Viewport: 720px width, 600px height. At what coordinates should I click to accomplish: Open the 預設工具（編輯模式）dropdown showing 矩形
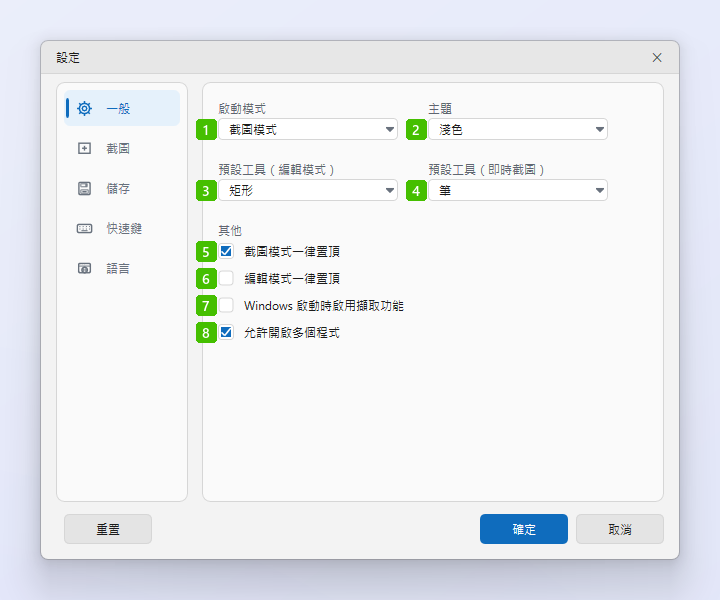308,190
